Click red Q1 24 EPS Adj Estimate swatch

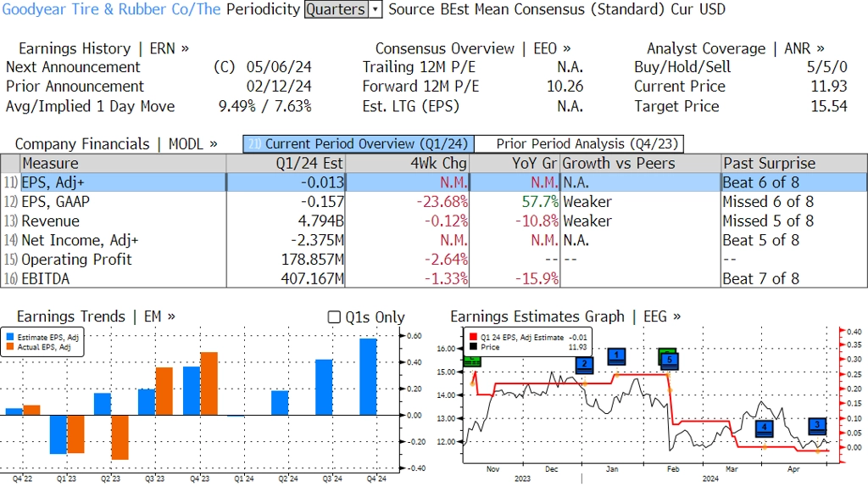(x=473, y=337)
